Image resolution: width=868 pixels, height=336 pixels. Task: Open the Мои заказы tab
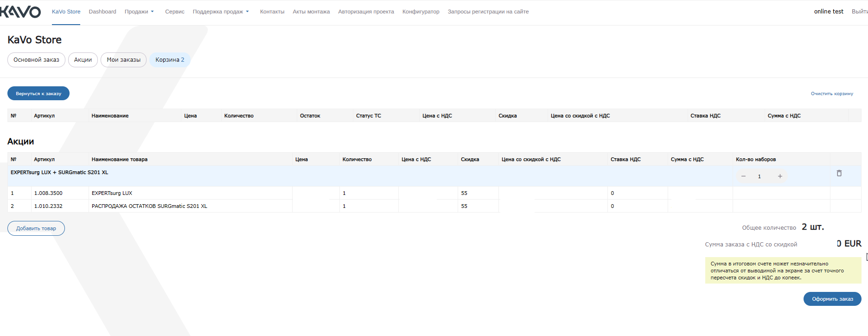(x=123, y=60)
